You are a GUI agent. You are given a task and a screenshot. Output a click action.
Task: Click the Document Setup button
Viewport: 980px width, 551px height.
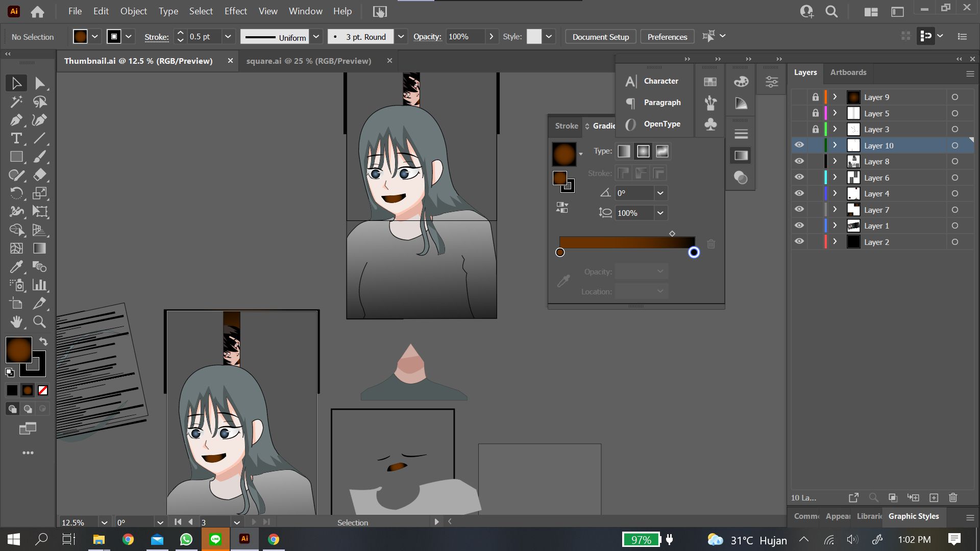coord(600,37)
